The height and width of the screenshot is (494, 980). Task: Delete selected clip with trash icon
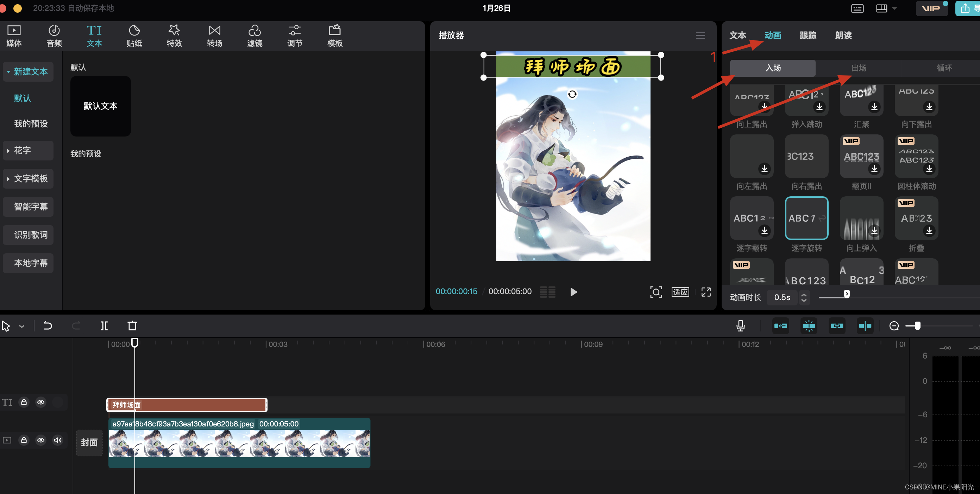pos(132,326)
